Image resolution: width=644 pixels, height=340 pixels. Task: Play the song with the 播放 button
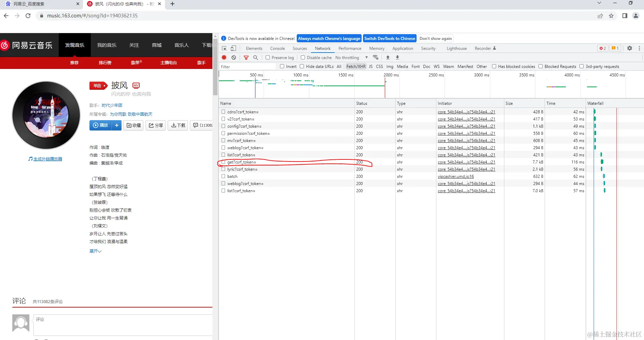[x=101, y=125]
